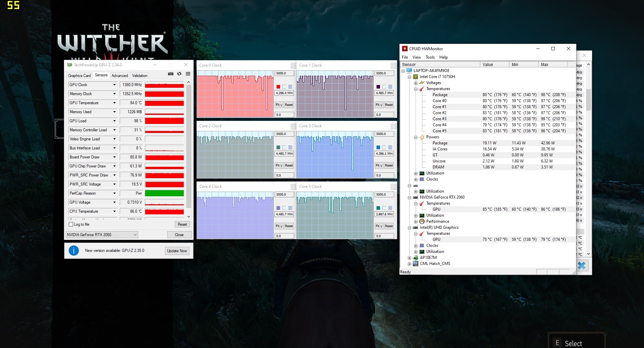
Task: Click the blue X icon in background window
Action: click(582, 266)
